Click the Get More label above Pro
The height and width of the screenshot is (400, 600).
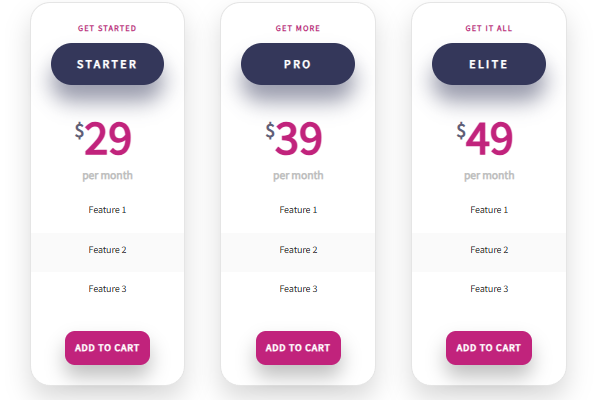pos(298,28)
